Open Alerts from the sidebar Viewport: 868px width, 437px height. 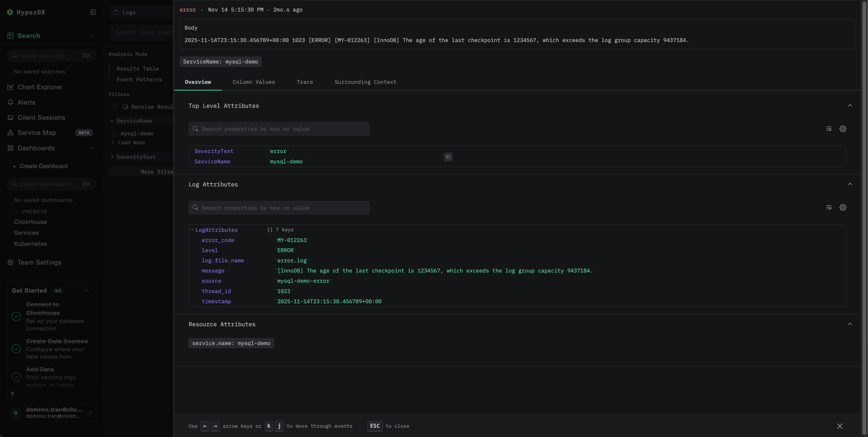(x=26, y=102)
